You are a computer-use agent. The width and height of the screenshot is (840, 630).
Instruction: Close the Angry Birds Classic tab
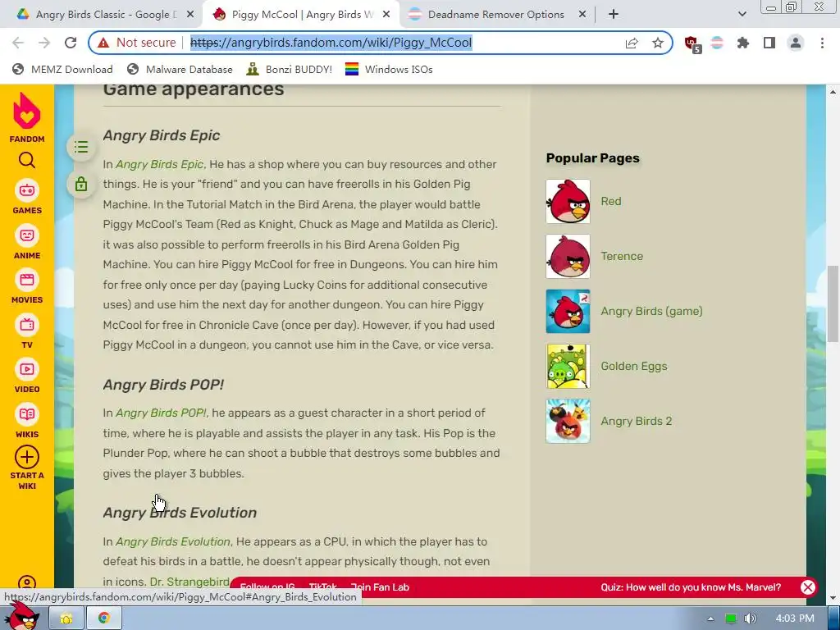coord(190,15)
